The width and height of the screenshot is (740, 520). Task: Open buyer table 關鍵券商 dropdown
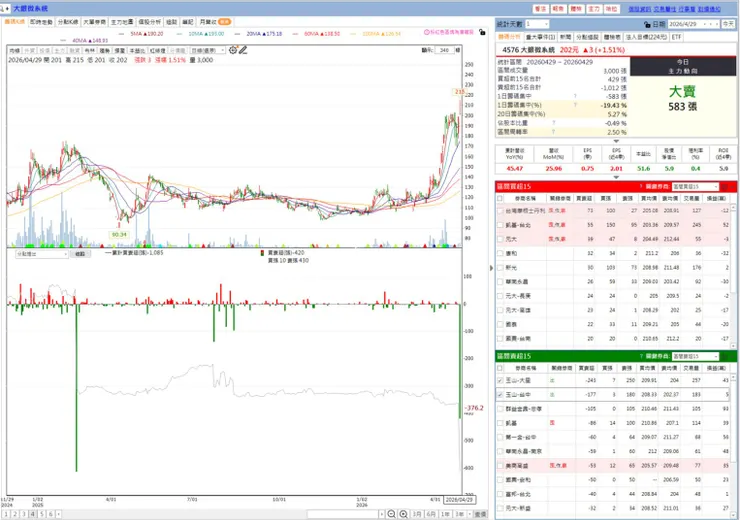coord(695,186)
